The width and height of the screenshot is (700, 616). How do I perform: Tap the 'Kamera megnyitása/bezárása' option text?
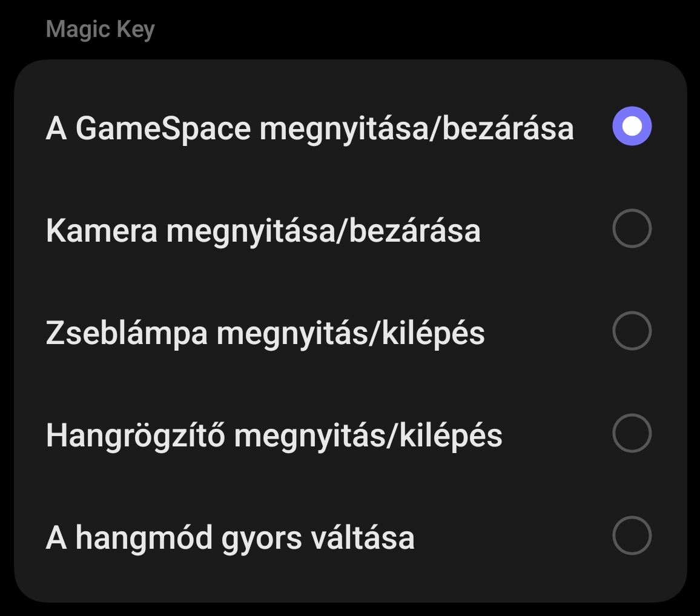pos(263,230)
